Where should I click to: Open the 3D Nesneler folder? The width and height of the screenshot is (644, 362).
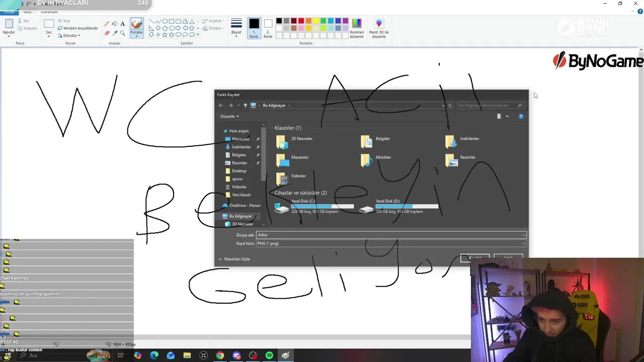click(x=295, y=142)
